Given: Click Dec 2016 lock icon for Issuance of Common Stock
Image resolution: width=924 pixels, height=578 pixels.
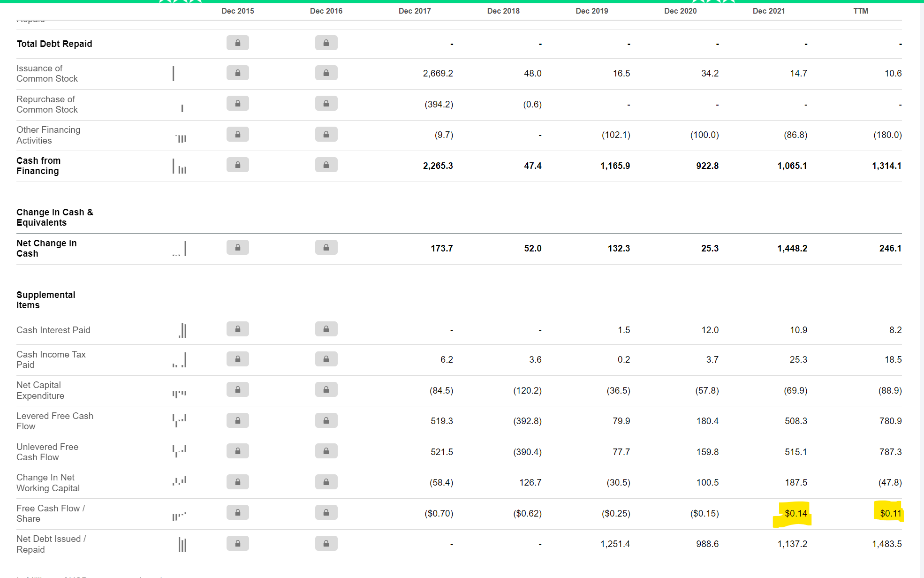Looking at the screenshot, I should 326,73.
